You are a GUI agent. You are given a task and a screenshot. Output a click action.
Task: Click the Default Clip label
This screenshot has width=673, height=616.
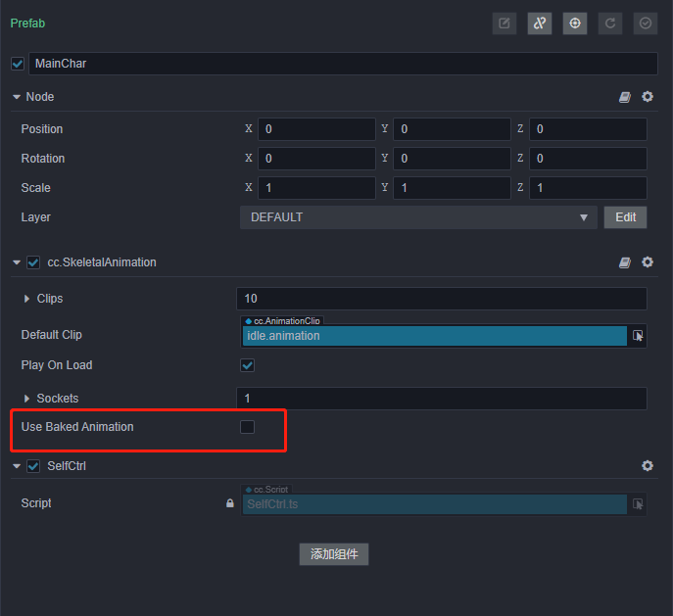pyautogui.click(x=52, y=335)
